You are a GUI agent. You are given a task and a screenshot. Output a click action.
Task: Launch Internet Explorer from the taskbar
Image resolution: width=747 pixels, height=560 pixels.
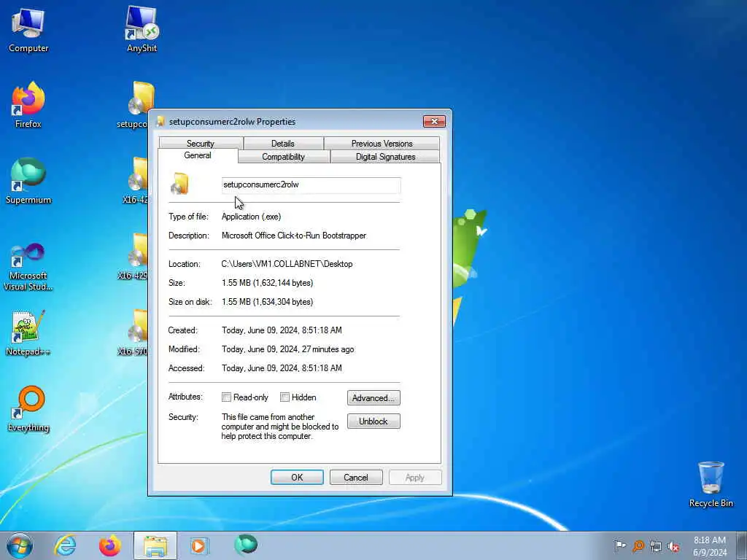coord(65,545)
